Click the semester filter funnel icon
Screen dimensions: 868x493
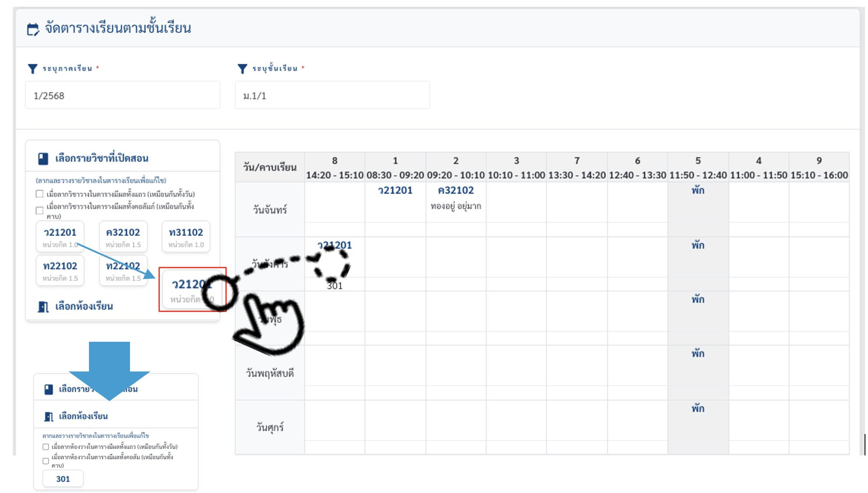tap(32, 69)
